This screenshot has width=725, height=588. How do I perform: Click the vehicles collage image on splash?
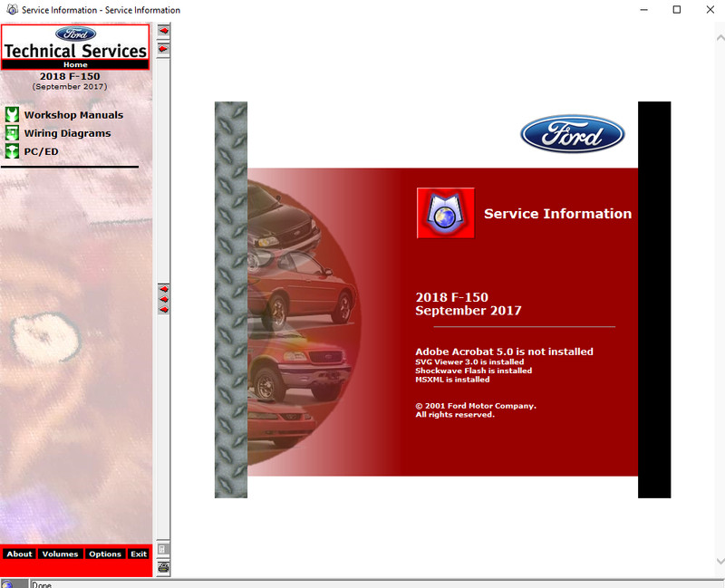click(304, 323)
